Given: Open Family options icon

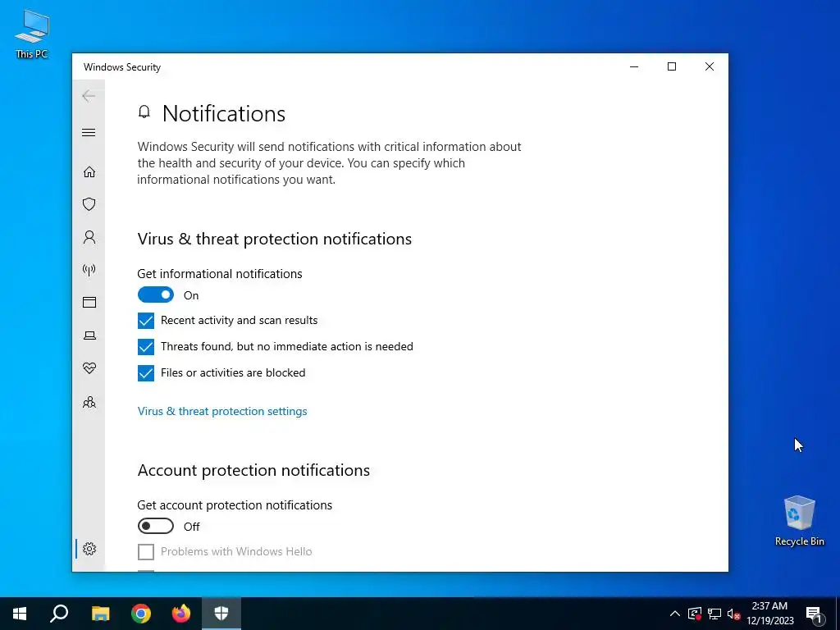Looking at the screenshot, I should pos(89,402).
